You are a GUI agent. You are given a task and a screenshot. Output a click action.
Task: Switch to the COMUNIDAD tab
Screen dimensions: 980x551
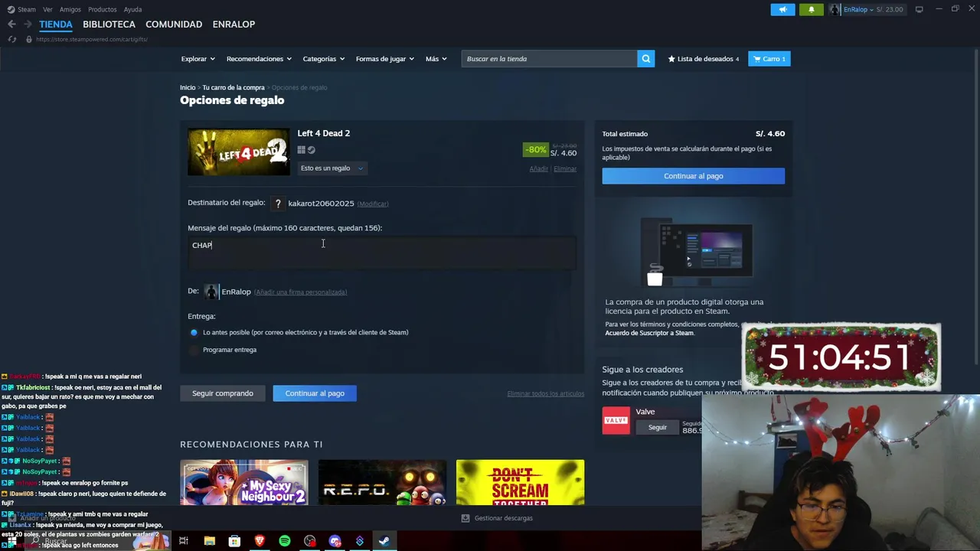(x=174, y=24)
